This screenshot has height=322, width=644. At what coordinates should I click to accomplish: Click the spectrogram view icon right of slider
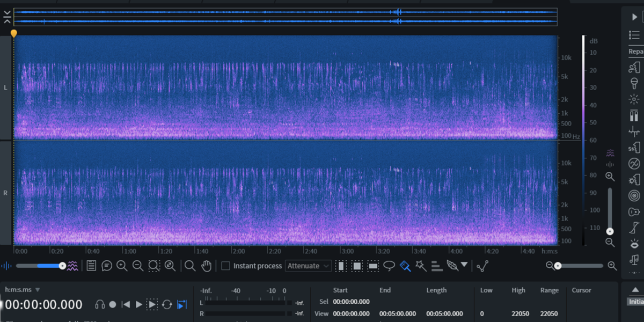[x=72, y=266]
